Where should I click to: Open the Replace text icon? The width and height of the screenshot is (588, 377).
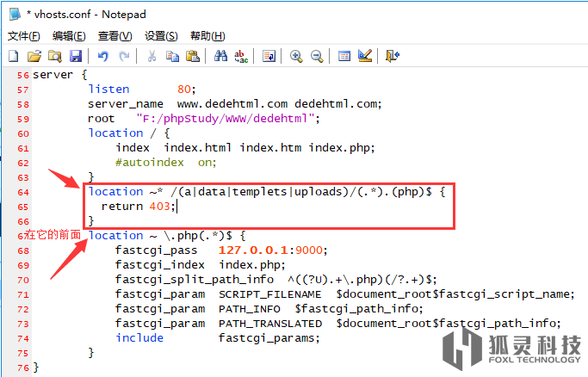(x=241, y=56)
